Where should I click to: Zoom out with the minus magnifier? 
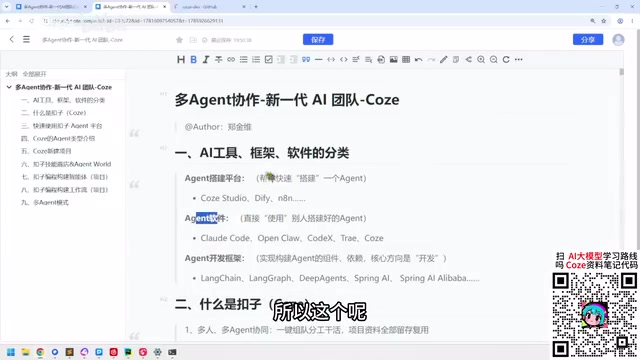coord(493,60)
